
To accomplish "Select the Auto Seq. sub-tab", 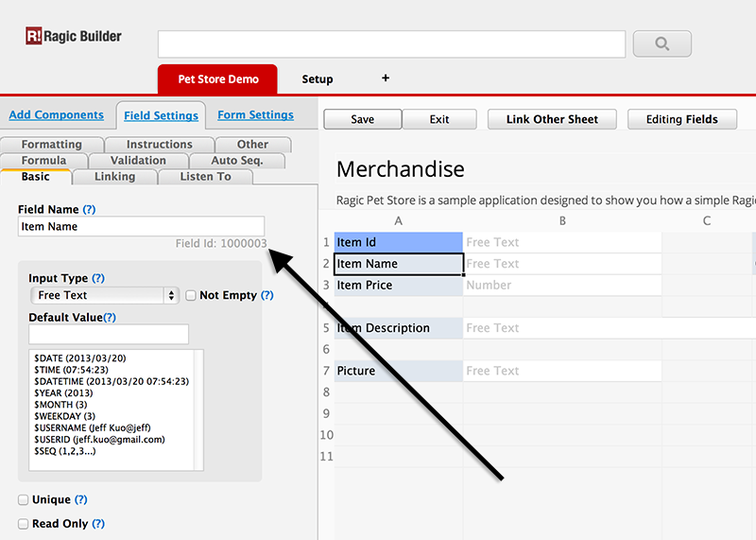I will coord(237,160).
